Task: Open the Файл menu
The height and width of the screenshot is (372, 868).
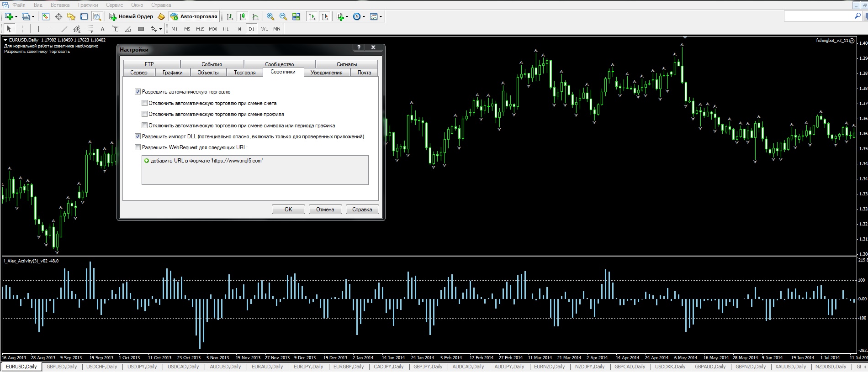Action: click(x=19, y=5)
